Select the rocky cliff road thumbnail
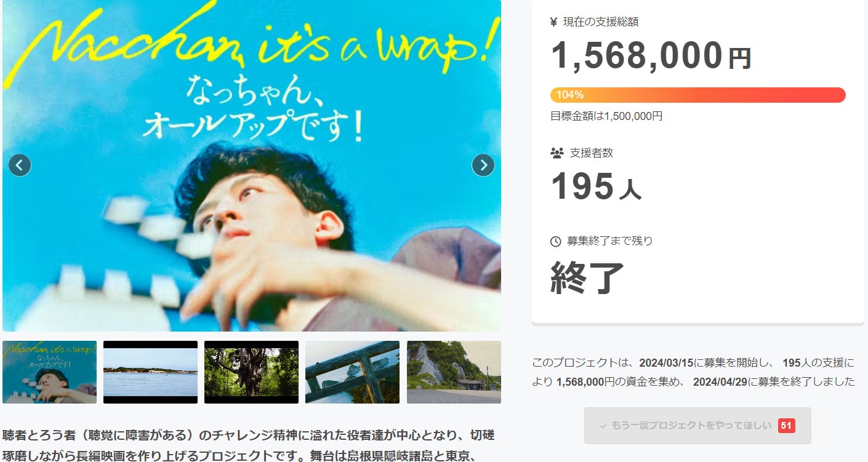This screenshot has width=868, height=462. [454, 372]
